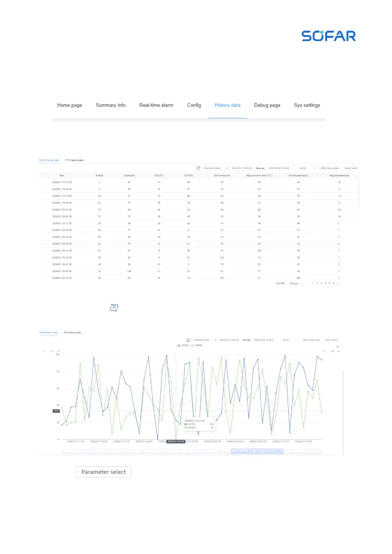Click the chart/table switch icon above the table
The image size is (392, 554).
coord(198,168)
